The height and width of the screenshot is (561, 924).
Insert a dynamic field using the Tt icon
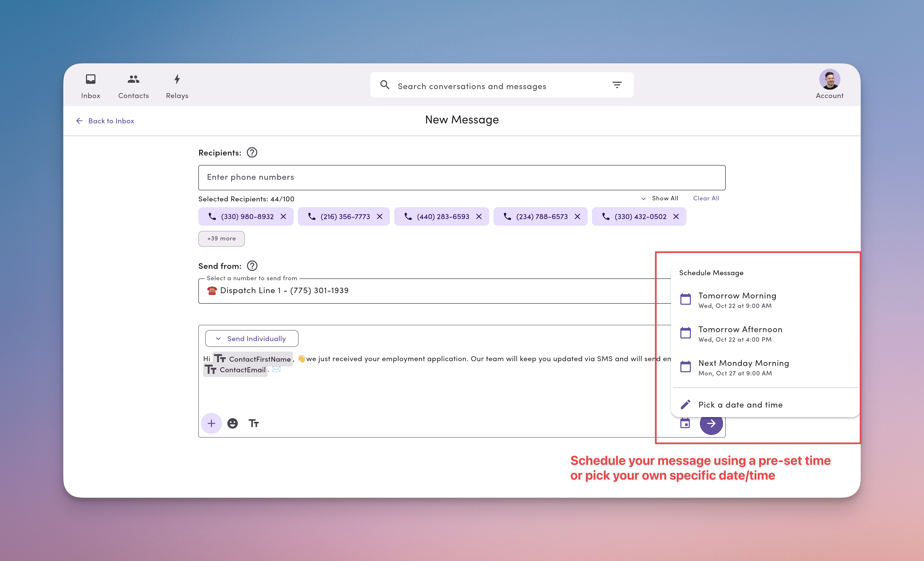coord(254,423)
